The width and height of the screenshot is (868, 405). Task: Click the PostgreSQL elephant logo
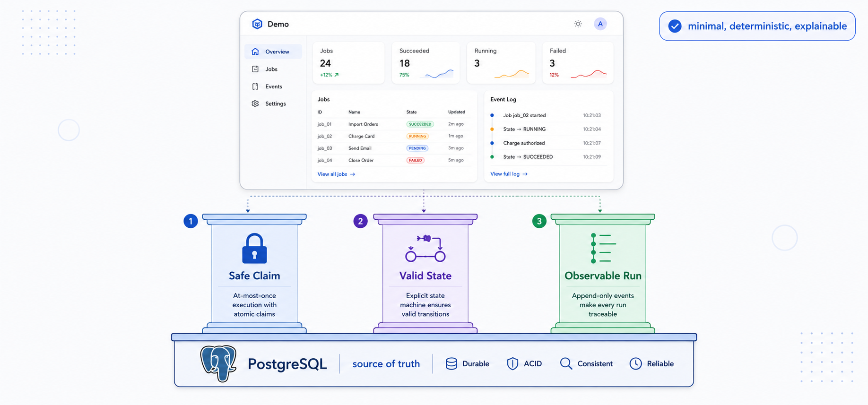coord(218,363)
